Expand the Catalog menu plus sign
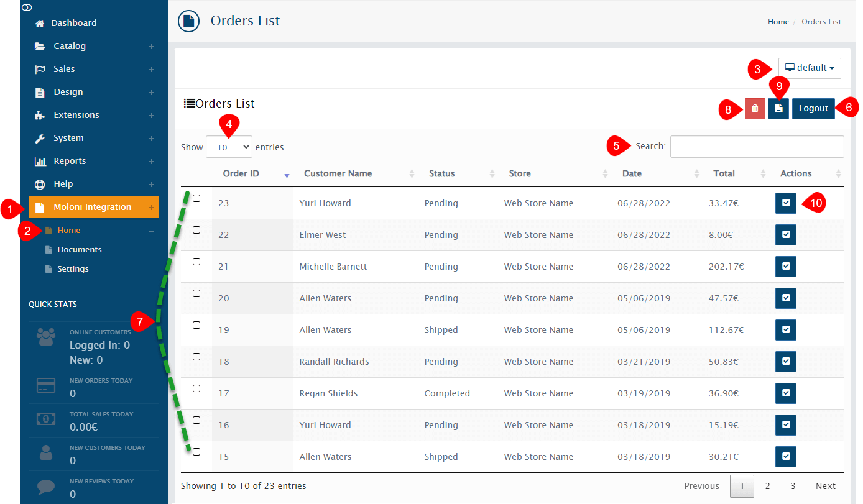 pyautogui.click(x=151, y=47)
